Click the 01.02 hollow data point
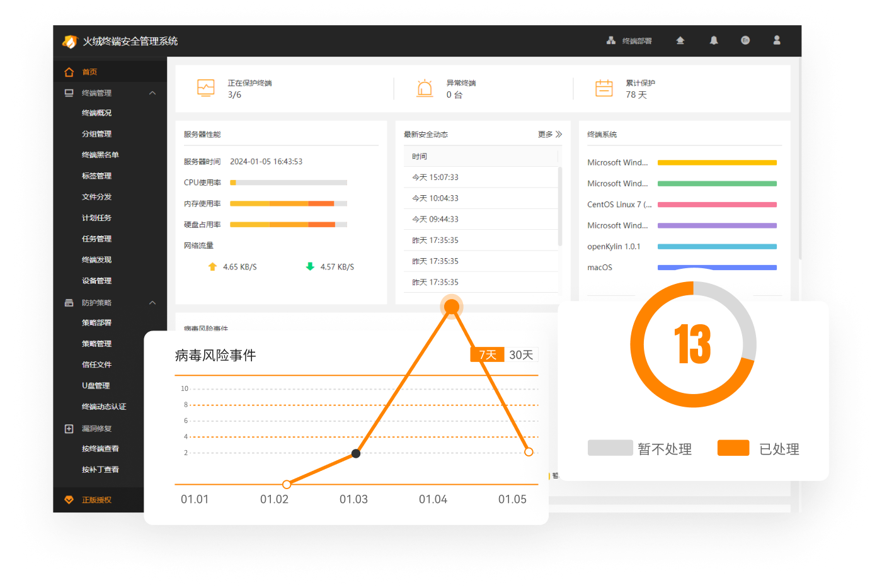This screenshot has height=588, width=882. pyautogui.click(x=287, y=484)
